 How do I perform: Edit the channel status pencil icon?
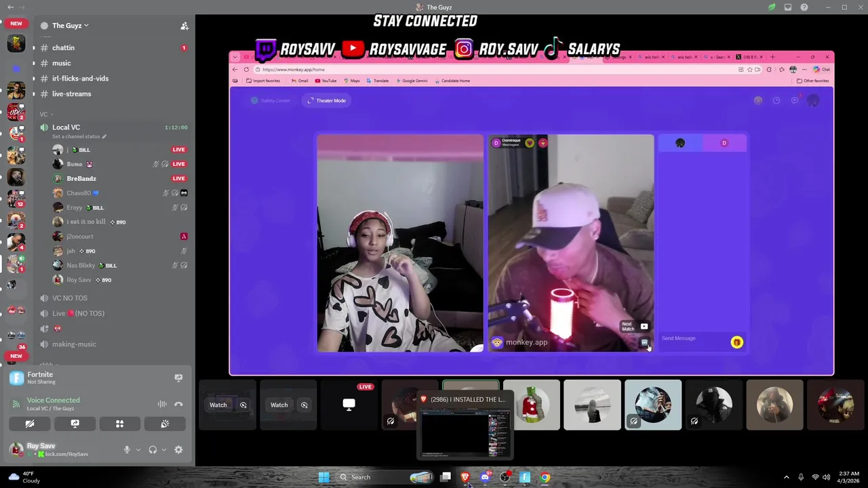click(104, 137)
